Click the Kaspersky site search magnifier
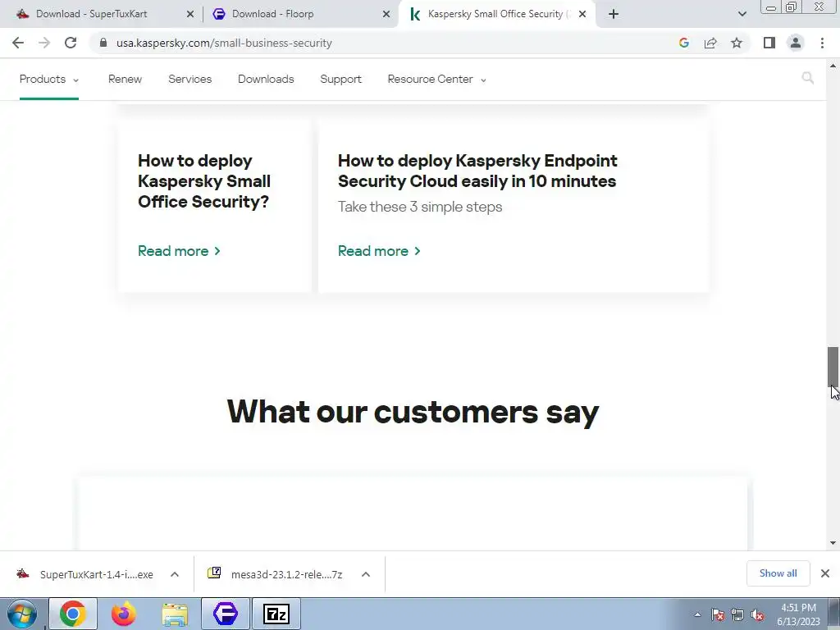Viewport: 840px width, 630px height. tap(807, 78)
